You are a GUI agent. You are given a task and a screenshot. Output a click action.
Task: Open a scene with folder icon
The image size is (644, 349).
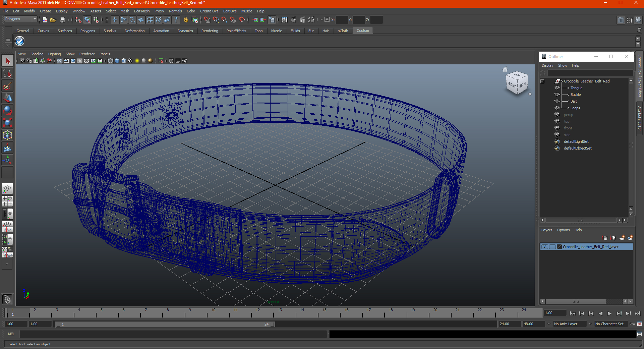53,20
